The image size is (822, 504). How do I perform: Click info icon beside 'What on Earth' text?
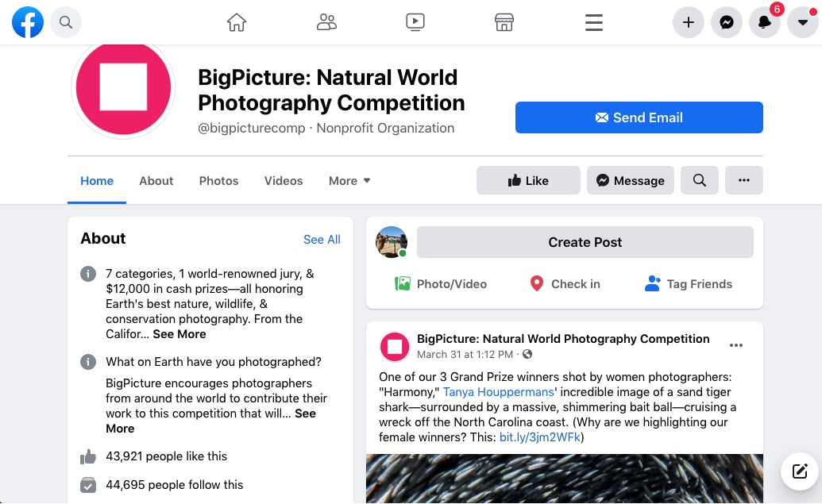coord(88,362)
